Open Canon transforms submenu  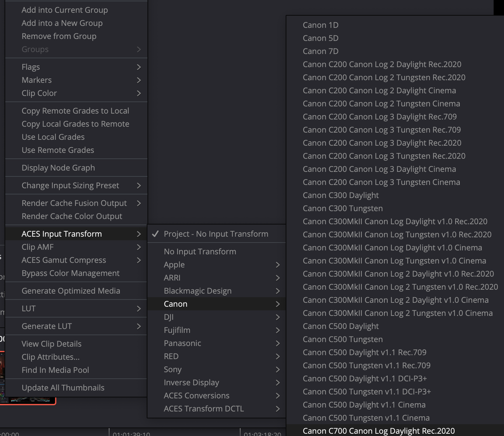217,304
